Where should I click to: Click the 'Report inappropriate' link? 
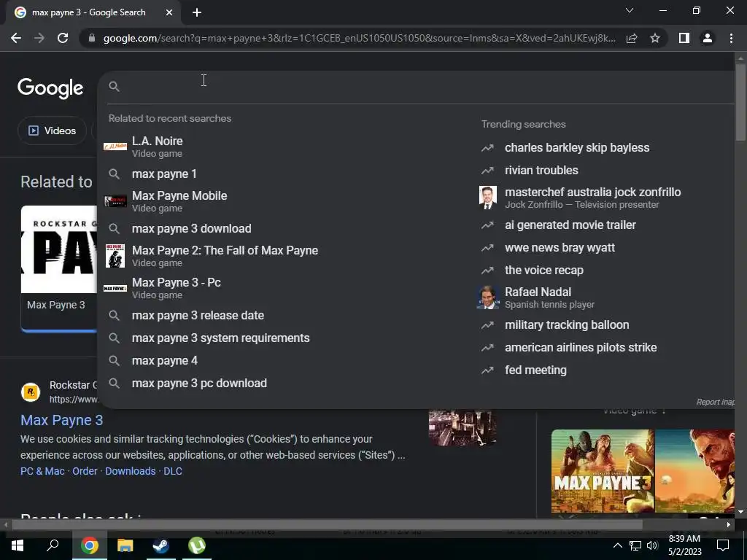715,402
